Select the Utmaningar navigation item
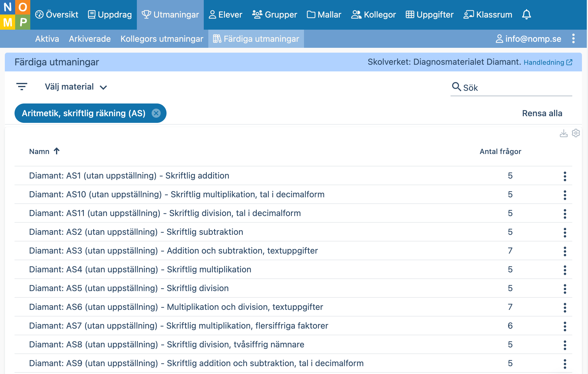 [x=170, y=15]
